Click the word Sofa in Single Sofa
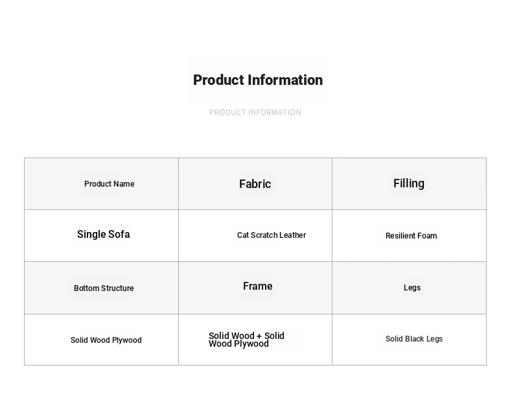This screenshot has height=420, width=512. click(x=119, y=235)
